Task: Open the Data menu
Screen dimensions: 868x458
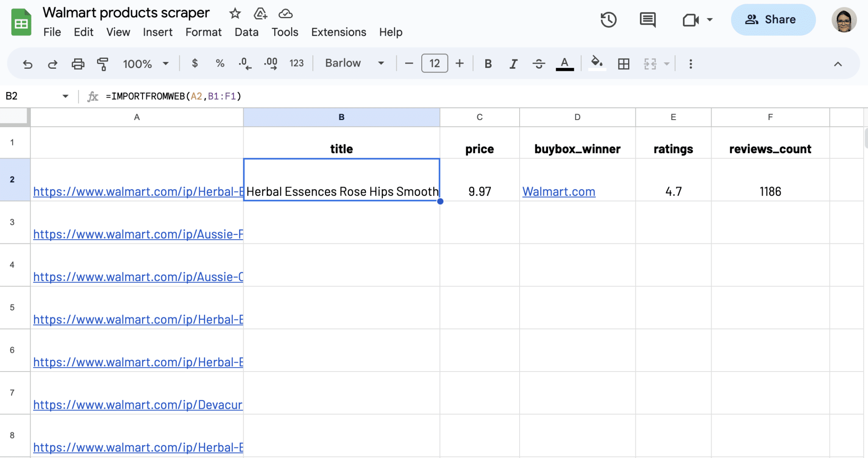Action: coord(246,32)
